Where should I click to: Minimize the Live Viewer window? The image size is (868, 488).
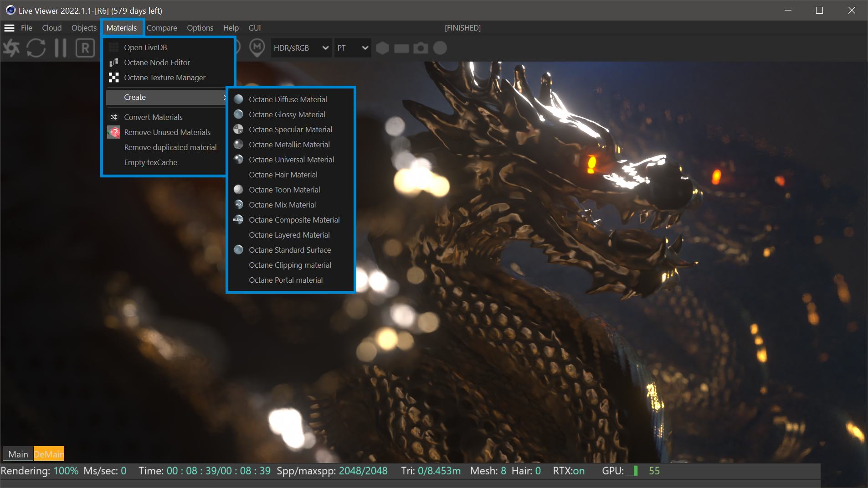[x=788, y=10]
